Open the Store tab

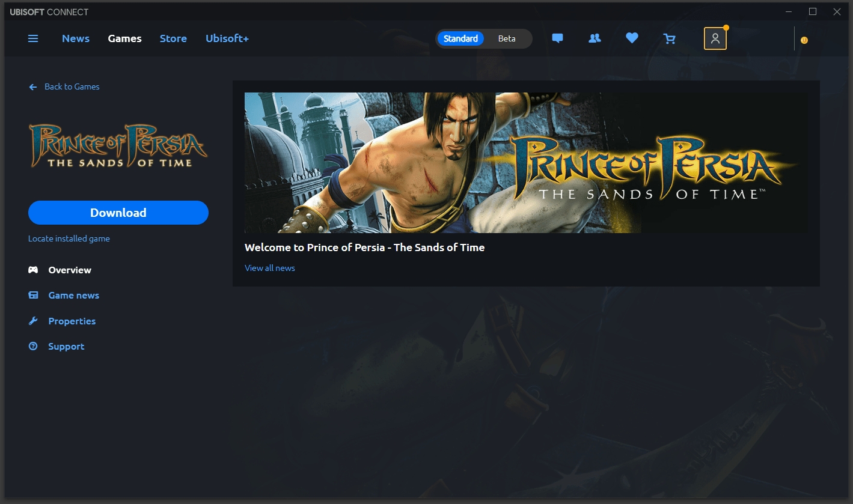tap(173, 38)
